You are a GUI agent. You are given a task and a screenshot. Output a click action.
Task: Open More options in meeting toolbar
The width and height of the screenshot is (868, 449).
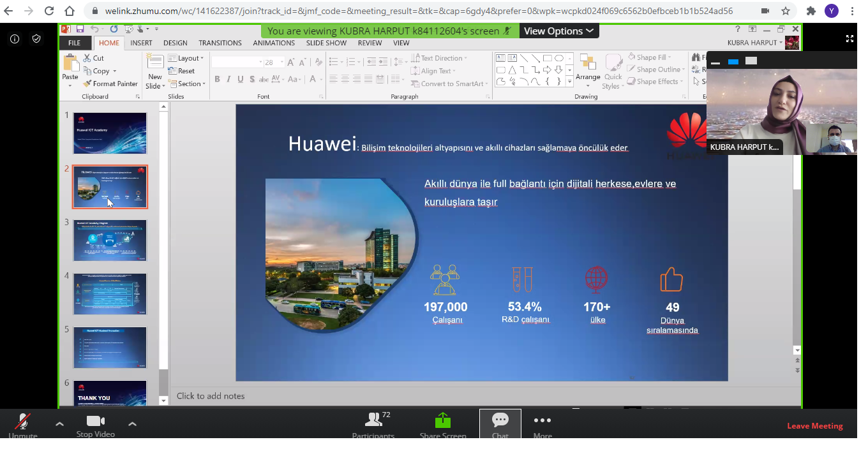click(x=542, y=425)
